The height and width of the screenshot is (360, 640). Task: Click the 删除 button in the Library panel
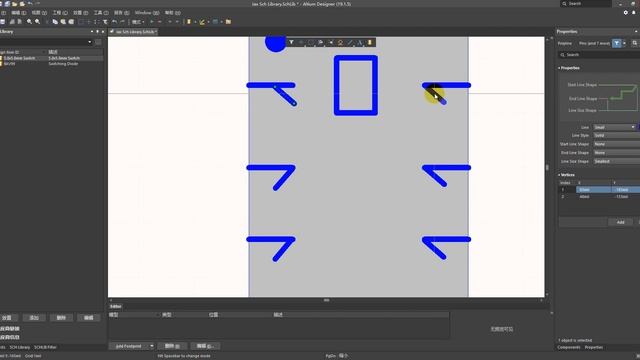point(61,318)
